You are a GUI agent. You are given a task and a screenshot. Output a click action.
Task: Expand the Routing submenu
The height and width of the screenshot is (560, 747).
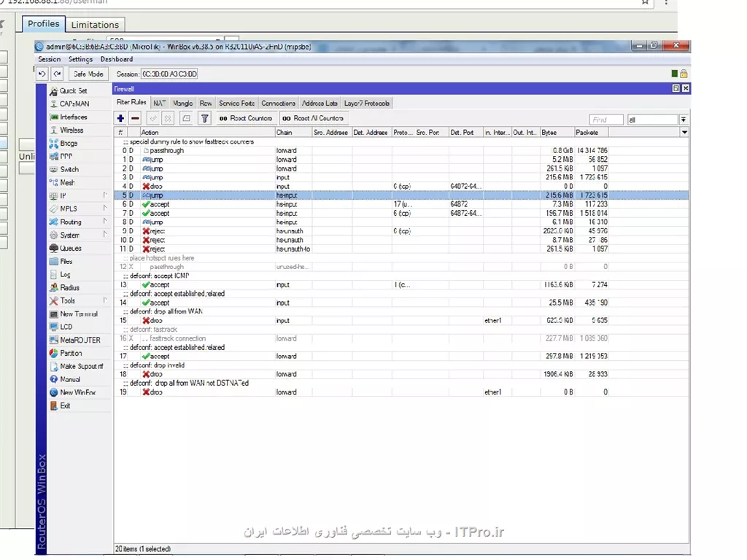[x=105, y=222]
